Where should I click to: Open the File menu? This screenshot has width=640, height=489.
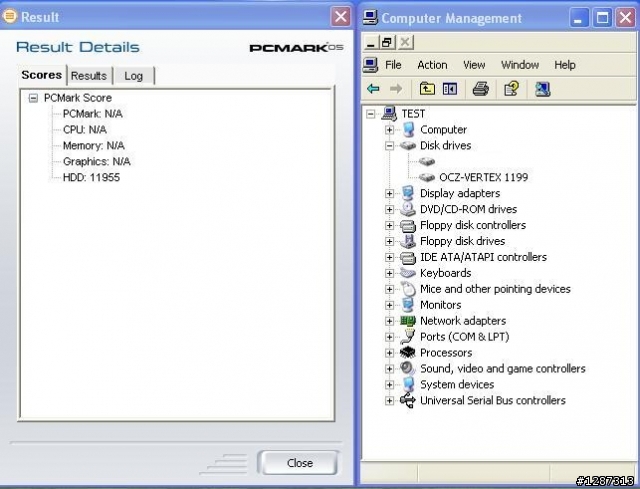point(393,65)
